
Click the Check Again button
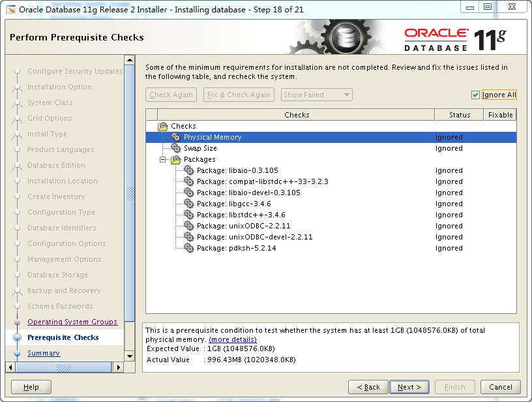click(x=171, y=95)
